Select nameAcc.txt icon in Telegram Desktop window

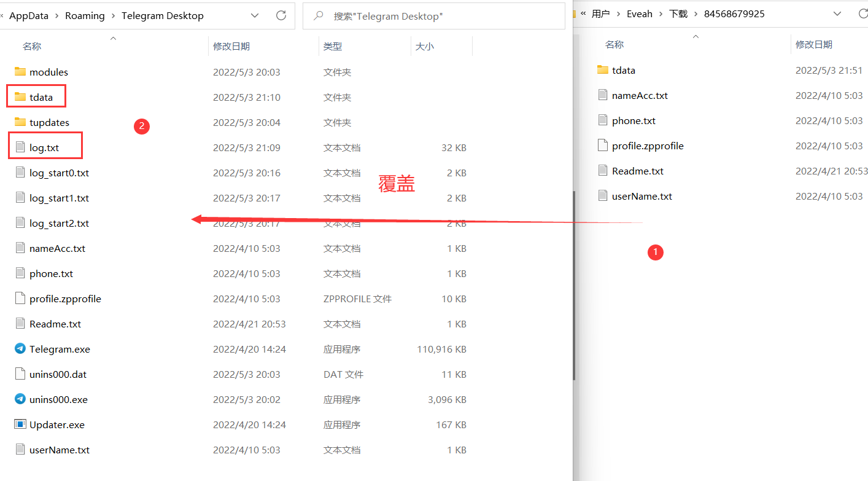(20, 248)
